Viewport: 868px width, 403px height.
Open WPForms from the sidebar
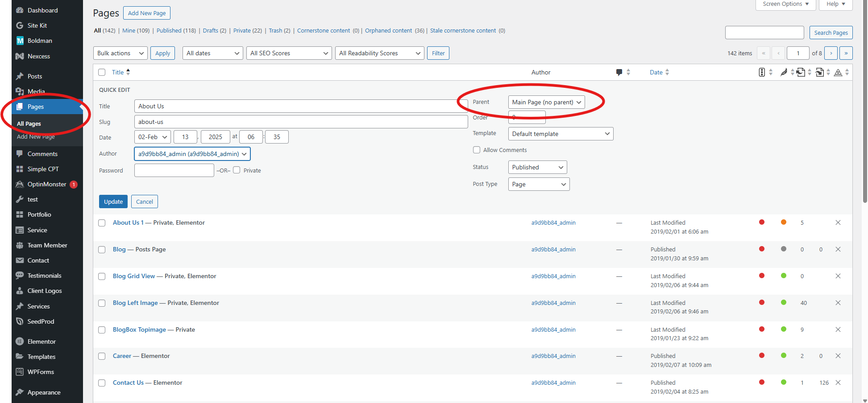click(x=41, y=372)
